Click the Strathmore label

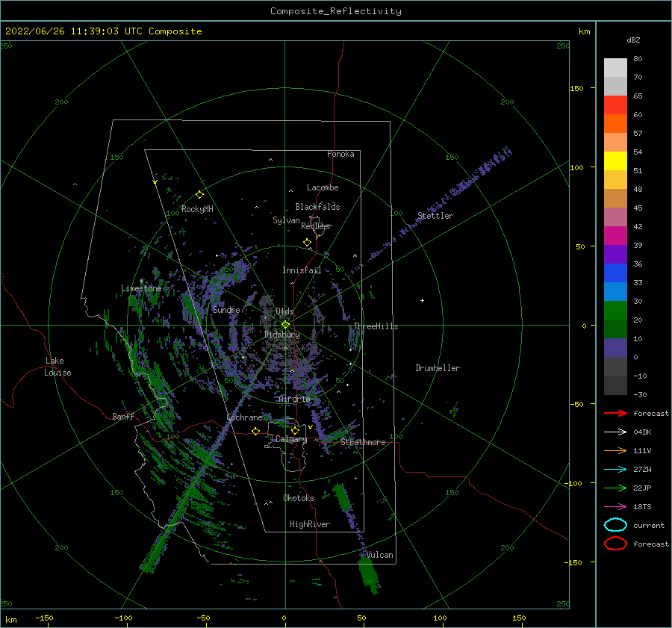point(363,442)
